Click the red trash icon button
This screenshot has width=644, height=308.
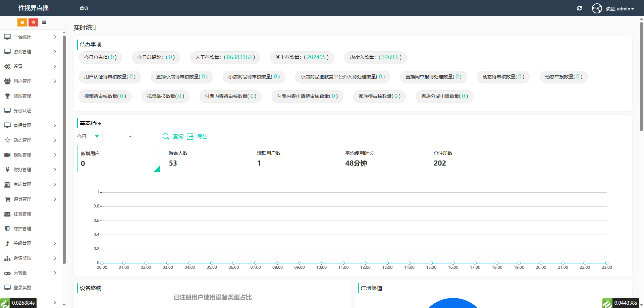tap(33, 22)
